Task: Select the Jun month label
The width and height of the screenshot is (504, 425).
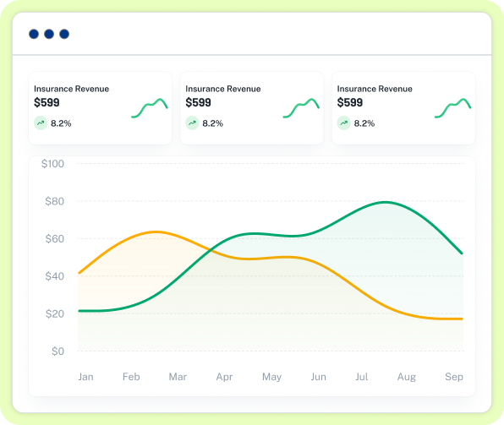Action: tap(318, 377)
